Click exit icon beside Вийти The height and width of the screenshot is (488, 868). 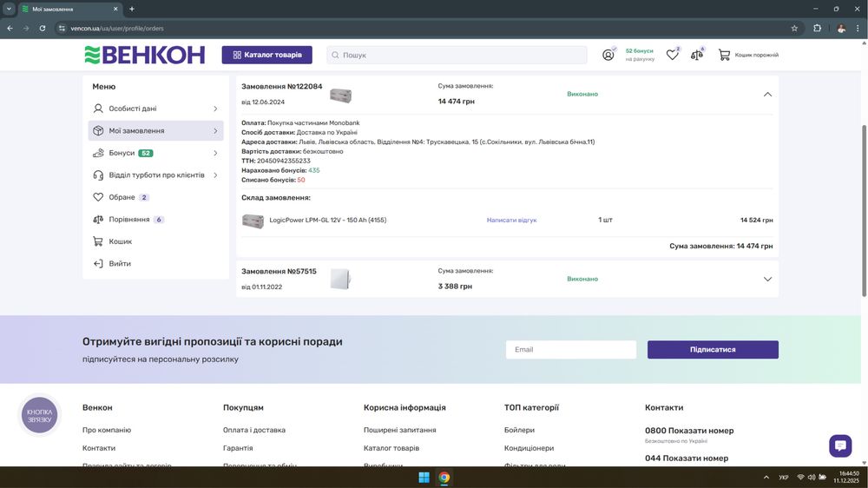tap(98, 264)
